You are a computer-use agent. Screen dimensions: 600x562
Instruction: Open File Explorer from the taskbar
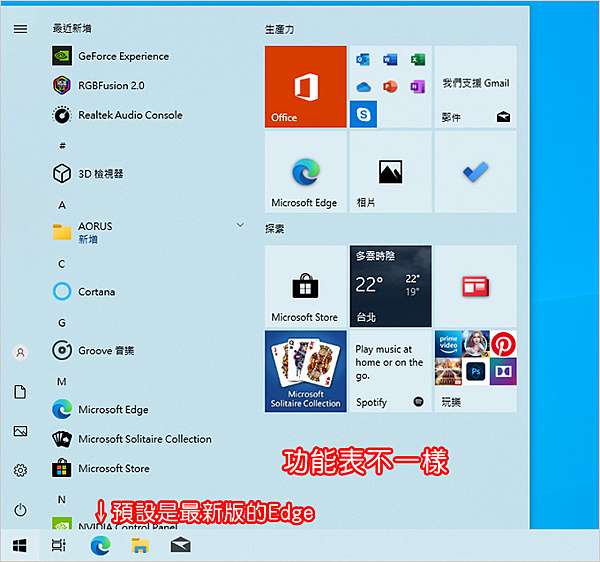tap(140, 546)
